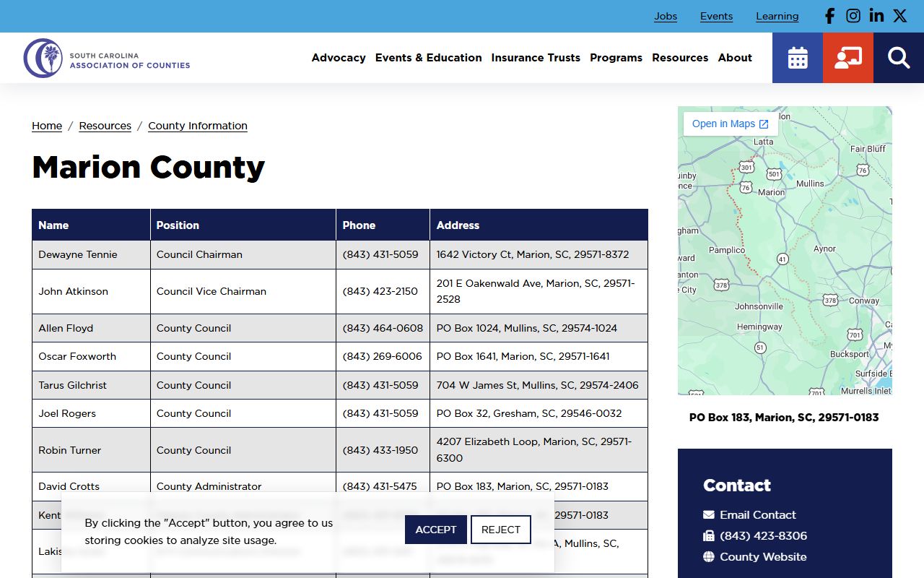
Task: Open the calendar icon button
Action: (798, 58)
